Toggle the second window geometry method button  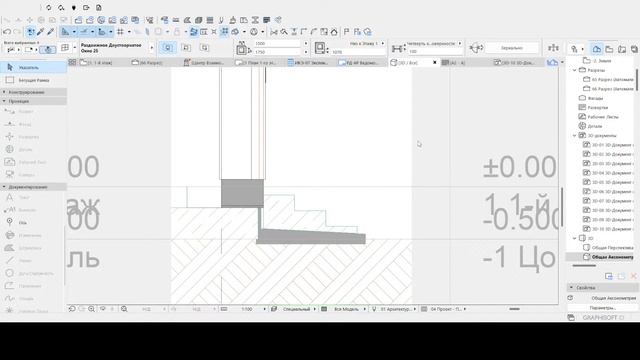coord(186,48)
